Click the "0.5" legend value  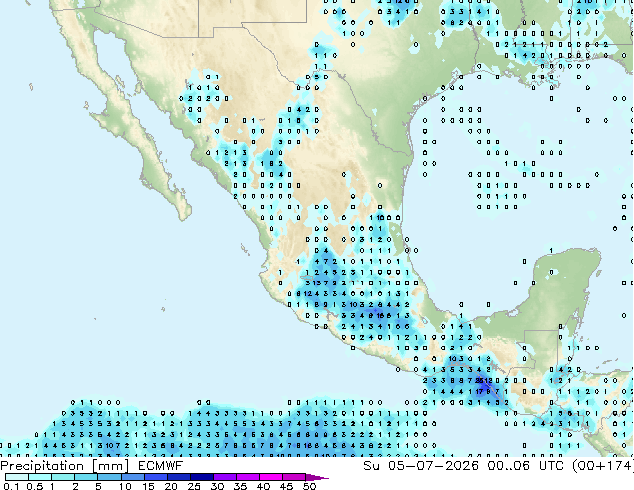coord(34,486)
